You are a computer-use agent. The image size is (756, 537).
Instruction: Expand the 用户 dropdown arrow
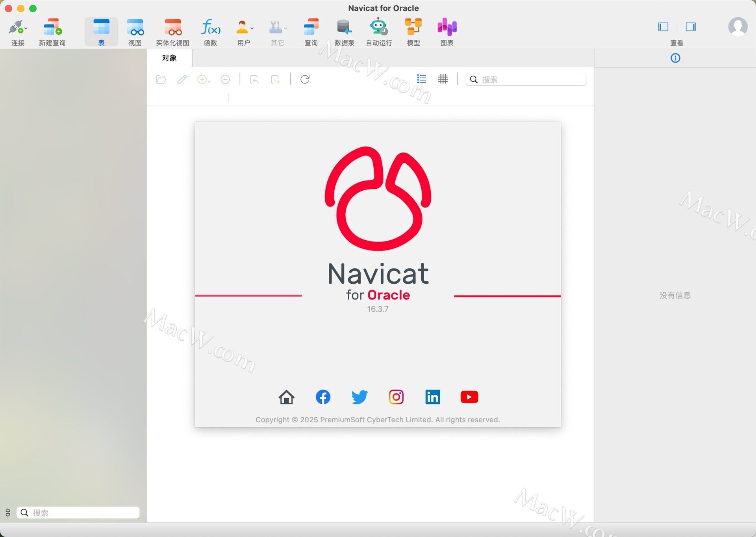252,28
